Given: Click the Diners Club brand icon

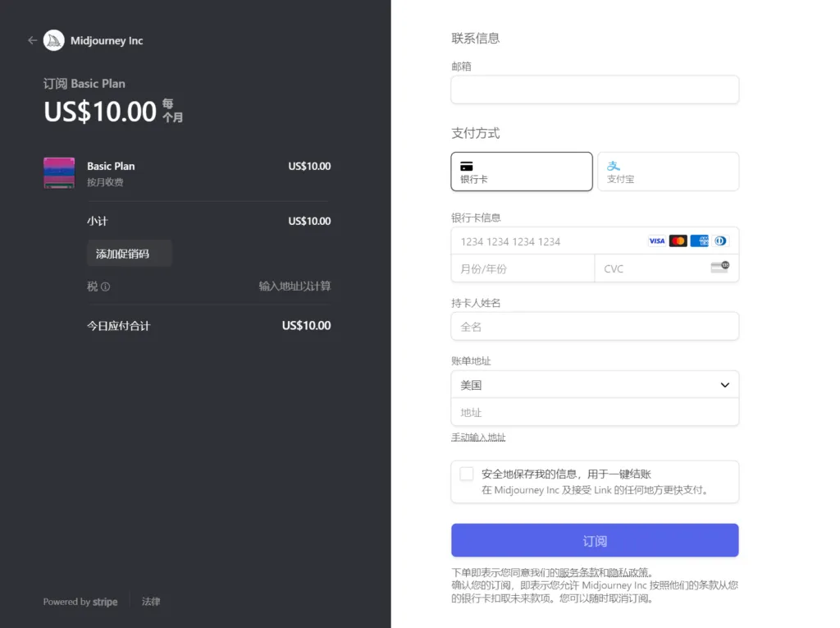Looking at the screenshot, I should 720,241.
